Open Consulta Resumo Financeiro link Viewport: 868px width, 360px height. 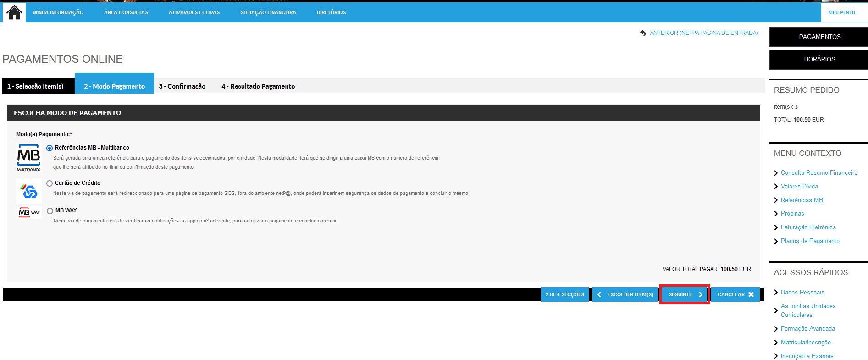click(819, 173)
